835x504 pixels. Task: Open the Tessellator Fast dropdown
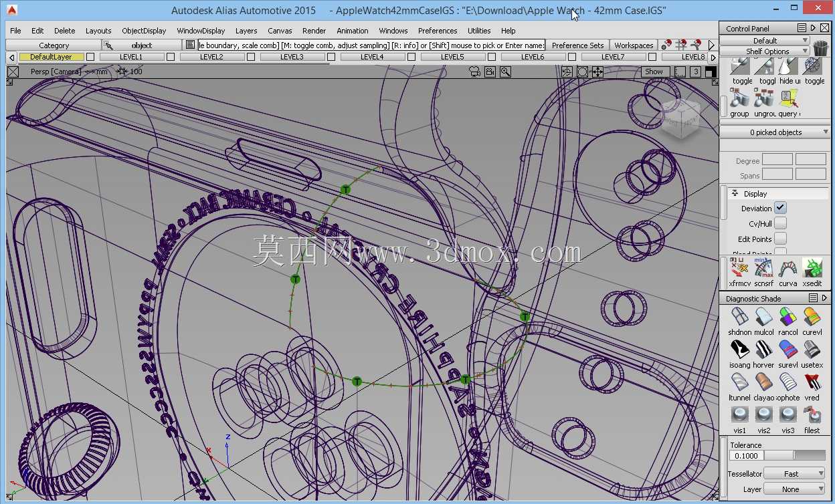794,473
